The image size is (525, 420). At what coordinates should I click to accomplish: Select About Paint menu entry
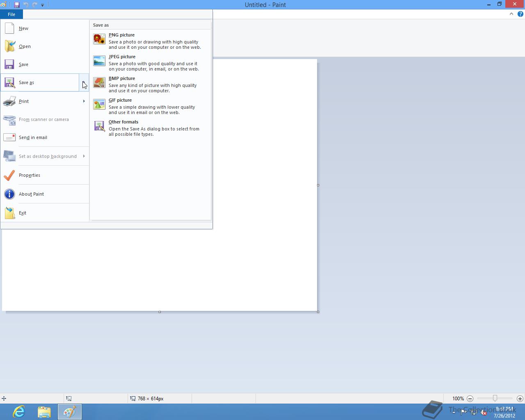(x=45, y=194)
